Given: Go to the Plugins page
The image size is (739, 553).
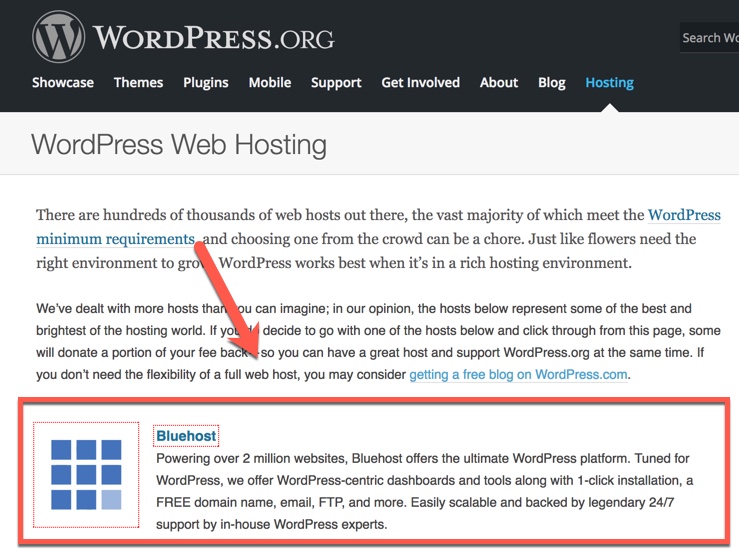Looking at the screenshot, I should coord(205,83).
